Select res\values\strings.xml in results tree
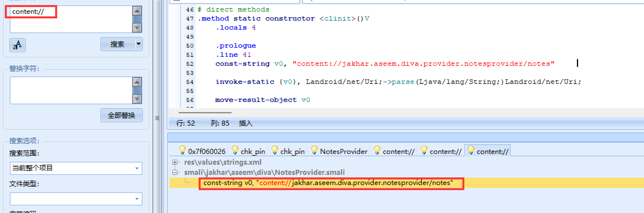The height and width of the screenshot is (213, 644). pos(223,162)
